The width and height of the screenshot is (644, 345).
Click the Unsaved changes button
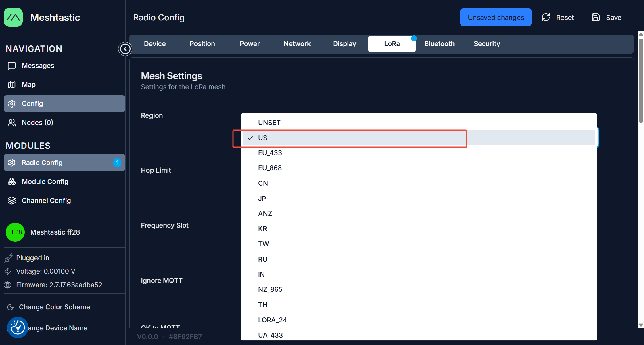[495, 18]
